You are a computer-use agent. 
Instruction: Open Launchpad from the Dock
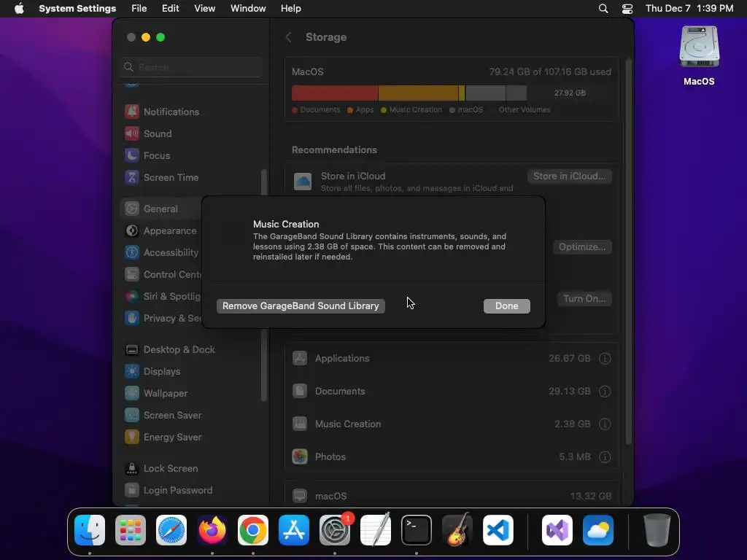click(x=131, y=530)
